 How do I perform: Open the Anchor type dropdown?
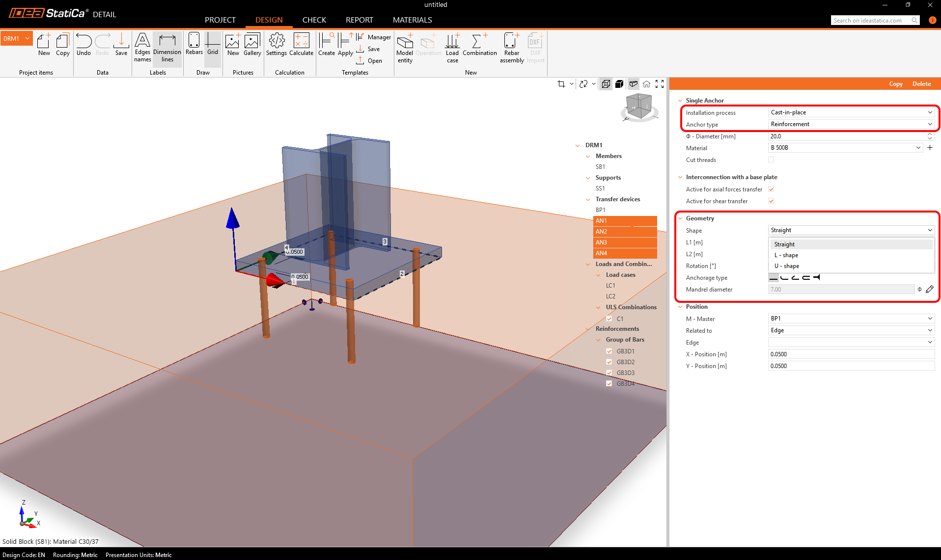click(x=851, y=125)
